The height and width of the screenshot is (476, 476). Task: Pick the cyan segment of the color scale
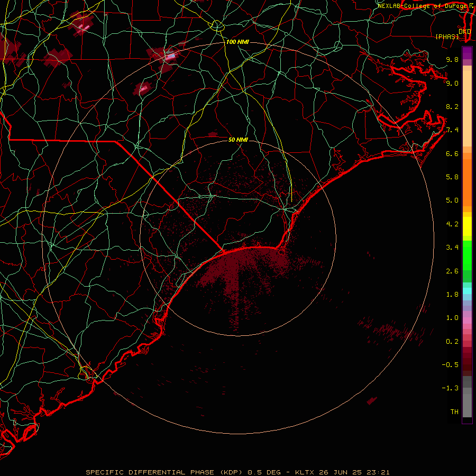coord(467,291)
